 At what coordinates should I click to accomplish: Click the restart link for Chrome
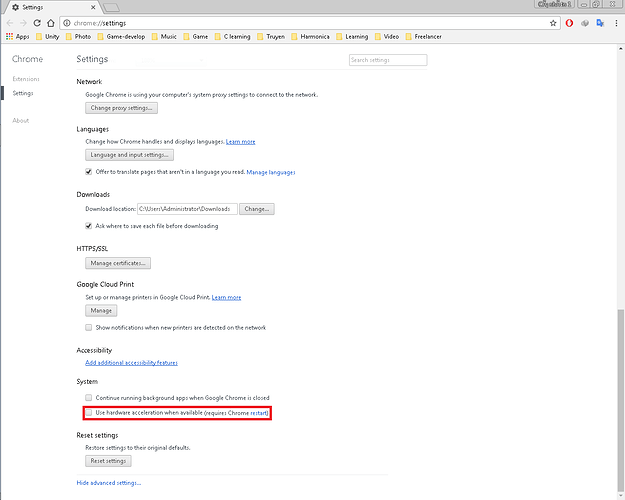pyautogui.click(x=259, y=413)
